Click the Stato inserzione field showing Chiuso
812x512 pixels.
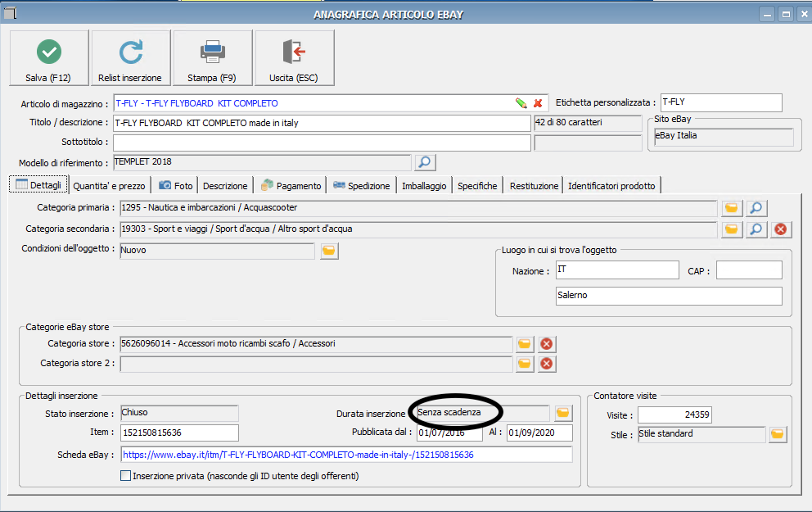click(x=180, y=413)
